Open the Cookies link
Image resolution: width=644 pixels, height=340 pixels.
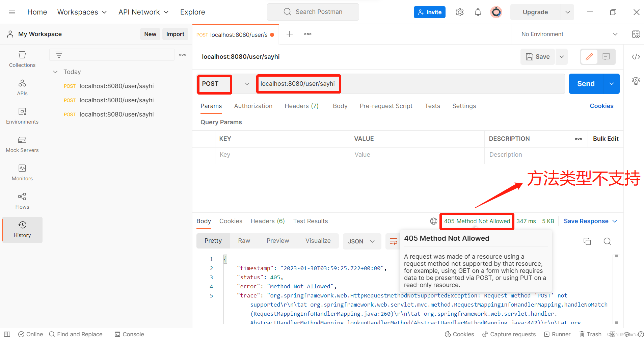click(601, 106)
